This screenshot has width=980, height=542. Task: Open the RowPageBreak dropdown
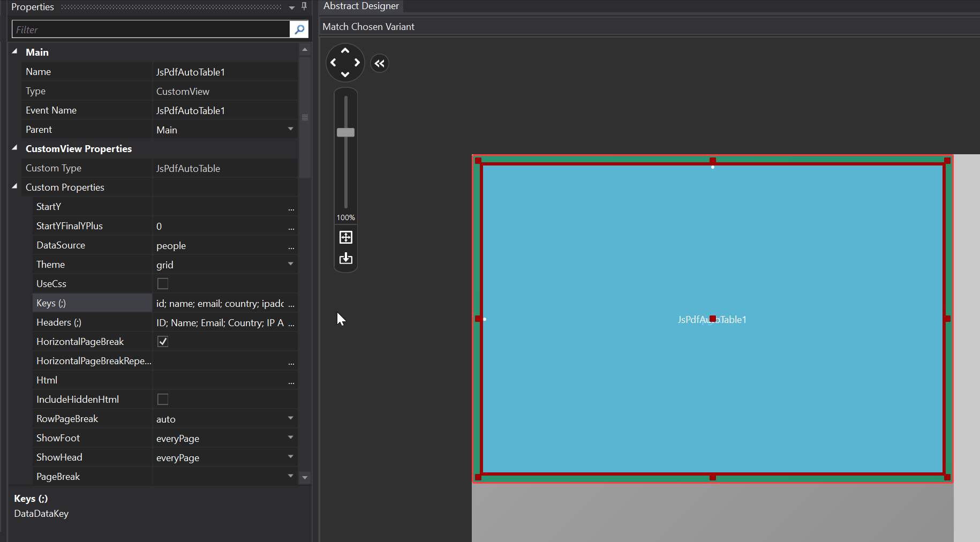[290, 418]
